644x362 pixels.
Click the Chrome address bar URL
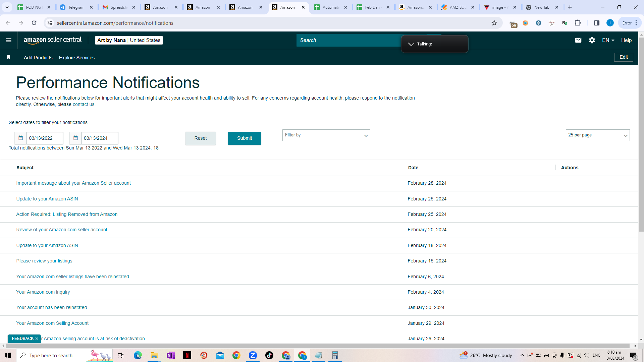pyautogui.click(x=115, y=23)
